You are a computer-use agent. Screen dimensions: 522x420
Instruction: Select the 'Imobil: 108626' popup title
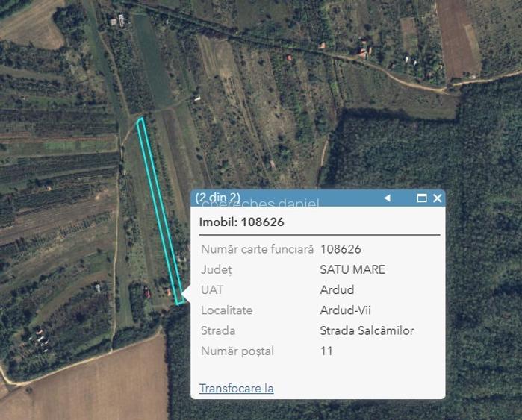click(241, 222)
